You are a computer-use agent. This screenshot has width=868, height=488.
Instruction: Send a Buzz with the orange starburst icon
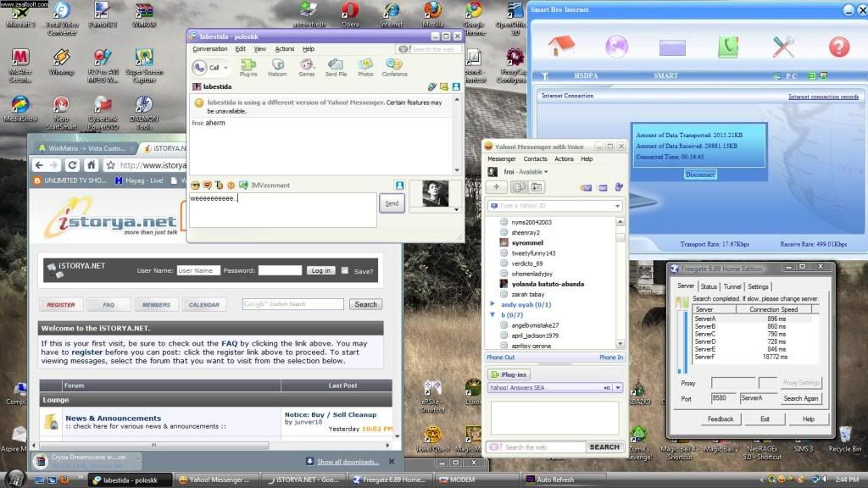[x=231, y=186]
